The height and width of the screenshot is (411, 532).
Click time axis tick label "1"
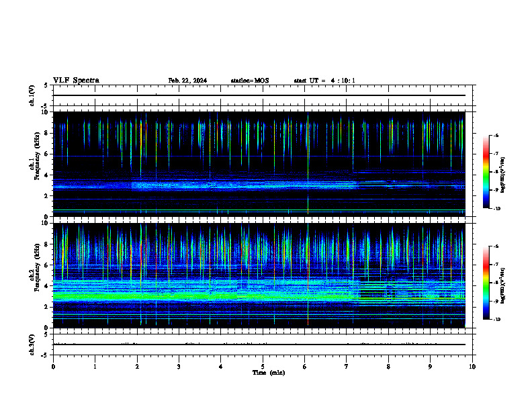point(95,367)
